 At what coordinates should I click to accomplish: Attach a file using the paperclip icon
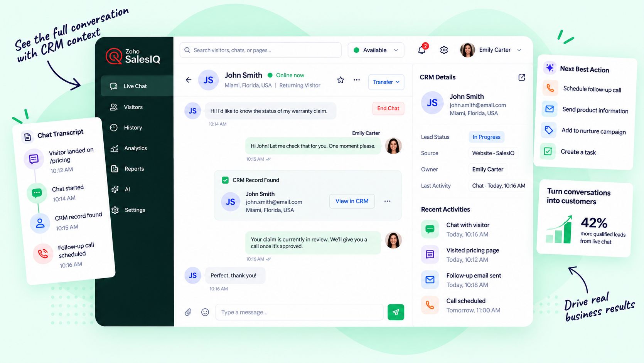[188, 312]
